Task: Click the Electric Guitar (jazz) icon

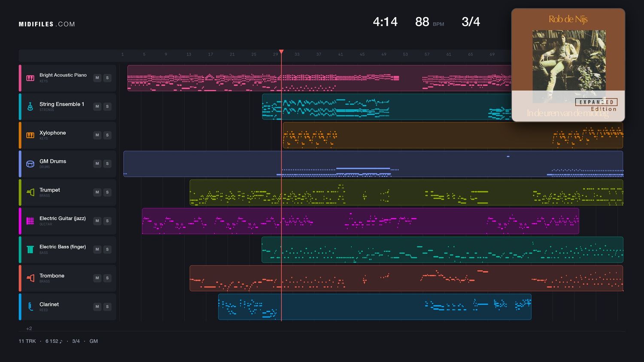Action: point(30,221)
